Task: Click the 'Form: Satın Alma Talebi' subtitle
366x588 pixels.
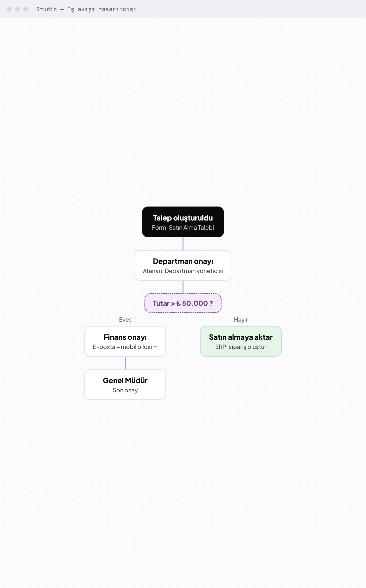Action: 183,228
